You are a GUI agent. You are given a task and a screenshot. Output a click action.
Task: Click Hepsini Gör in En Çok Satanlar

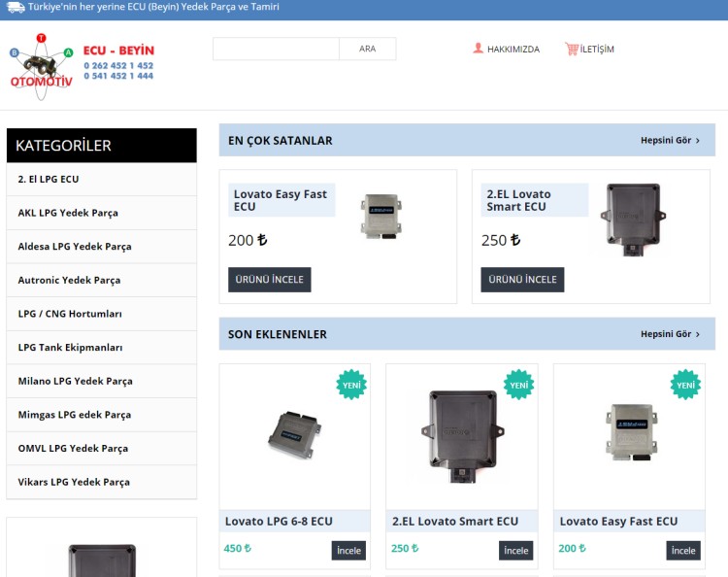coord(670,140)
